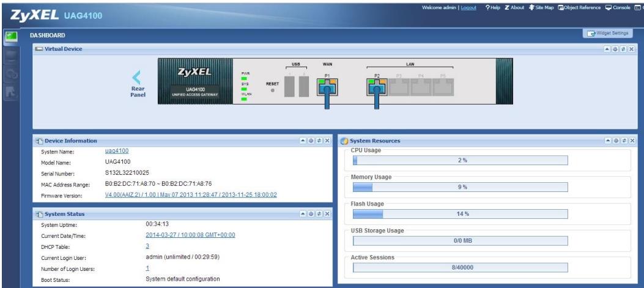
Task: Open refresh settings gear on Device Information widget
Action: click(x=311, y=141)
